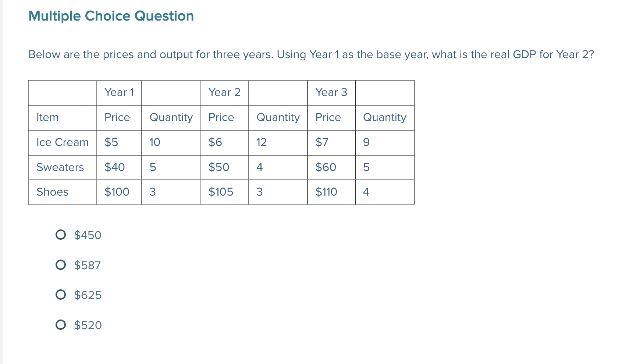The width and height of the screenshot is (629, 364).
Task: Click the Year 2 column header
Action: click(224, 93)
